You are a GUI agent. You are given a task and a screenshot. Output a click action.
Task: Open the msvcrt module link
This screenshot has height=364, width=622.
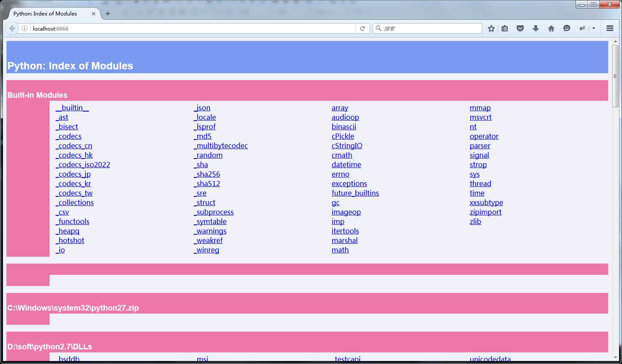click(481, 117)
